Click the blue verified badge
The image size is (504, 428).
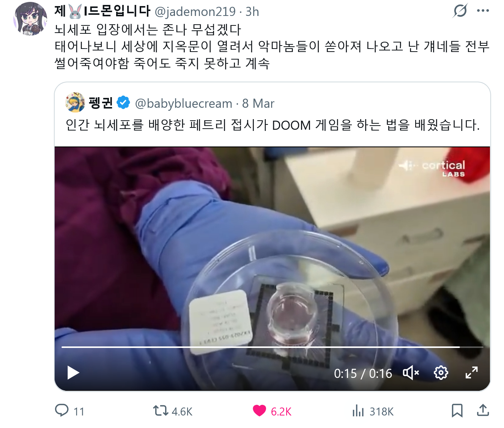(x=123, y=103)
